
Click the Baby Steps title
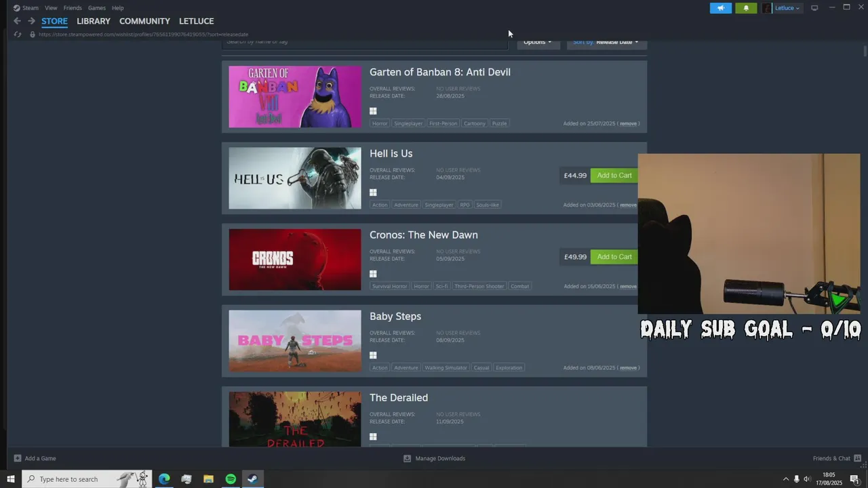395,316
